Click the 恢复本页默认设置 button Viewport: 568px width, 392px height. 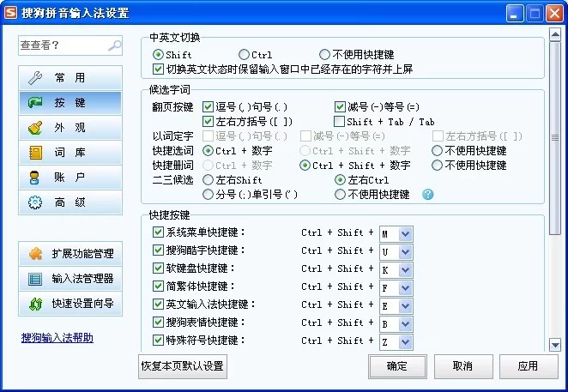[182, 366]
